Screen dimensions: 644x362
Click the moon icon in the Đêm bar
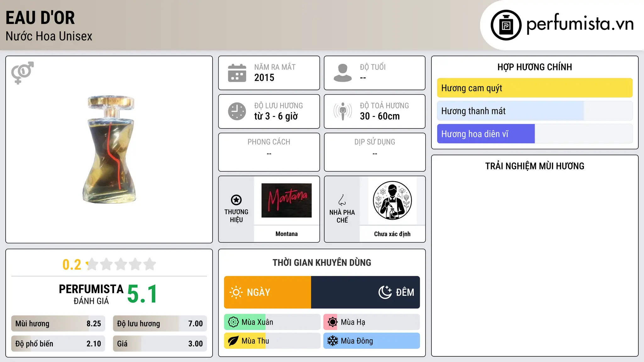(385, 292)
